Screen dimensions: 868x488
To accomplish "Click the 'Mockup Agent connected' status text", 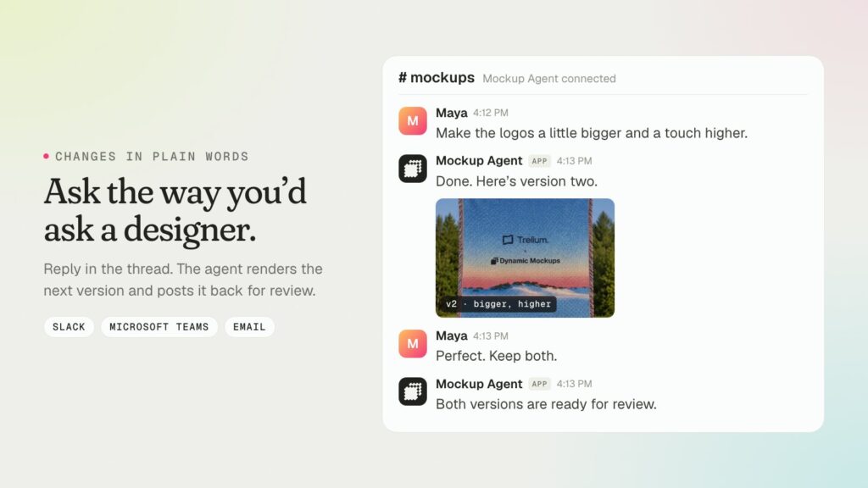I will [x=549, y=79].
